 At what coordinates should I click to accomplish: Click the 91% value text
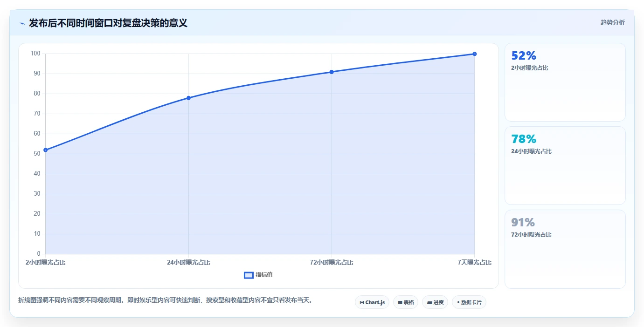523,223
